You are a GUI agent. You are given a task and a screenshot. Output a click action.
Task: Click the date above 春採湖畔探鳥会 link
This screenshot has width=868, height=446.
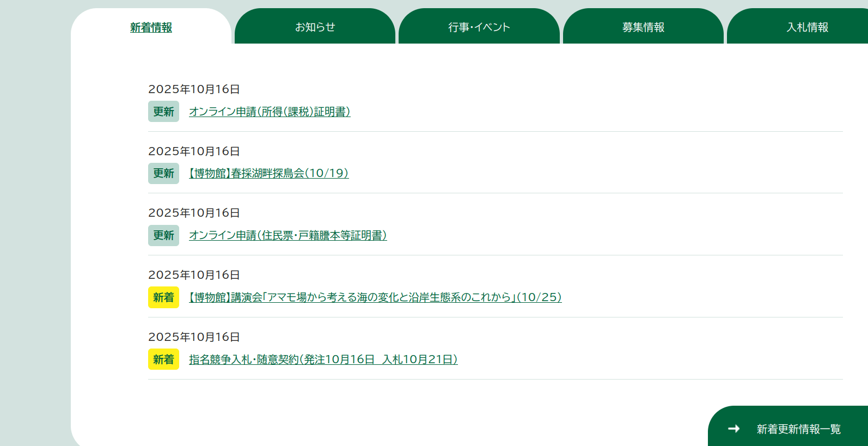pos(194,151)
